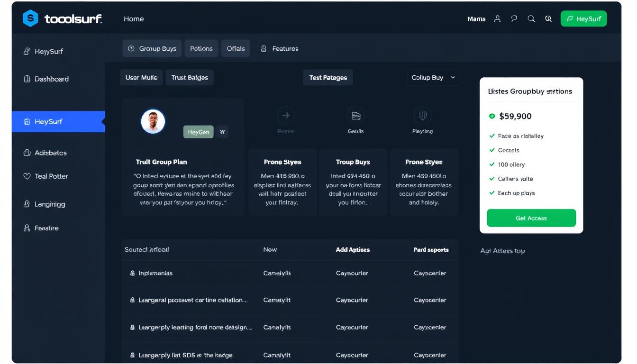Screen dimensions: 637x364
Task: Click the heart icon beside Teal Potter
Action: pyautogui.click(x=27, y=176)
